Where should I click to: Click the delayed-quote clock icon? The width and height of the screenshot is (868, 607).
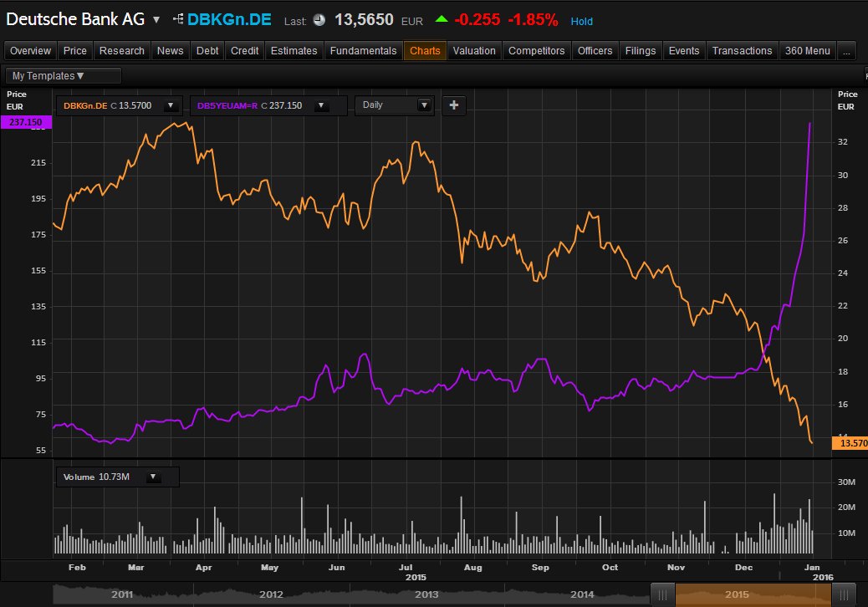319,20
